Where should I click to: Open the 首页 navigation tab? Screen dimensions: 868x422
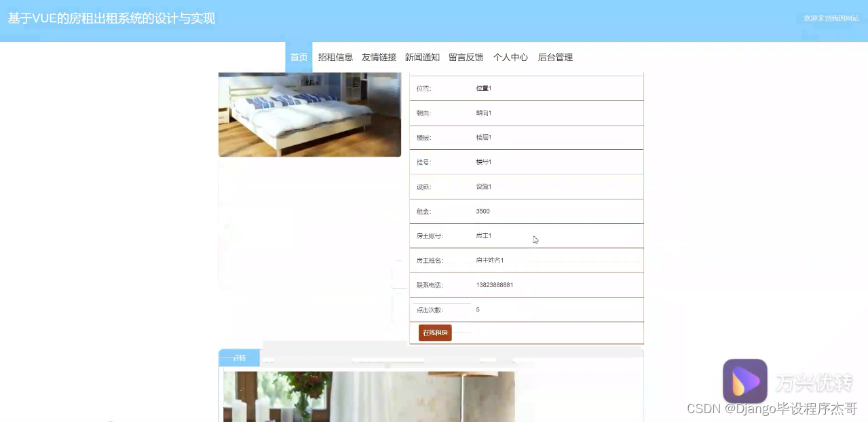click(x=299, y=57)
